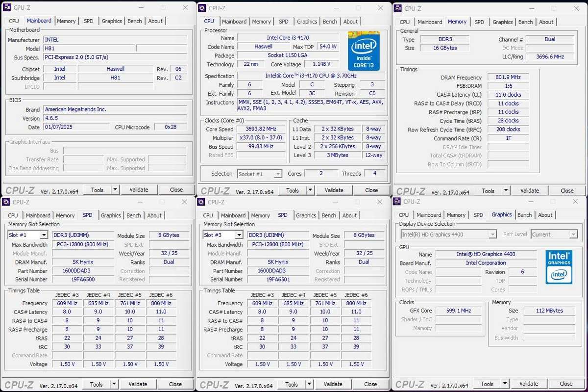Open the Intel(R) HD Graphics 4400 display dropdown
The height and width of the screenshot is (392, 588).
pyautogui.click(x=492, y=235)
